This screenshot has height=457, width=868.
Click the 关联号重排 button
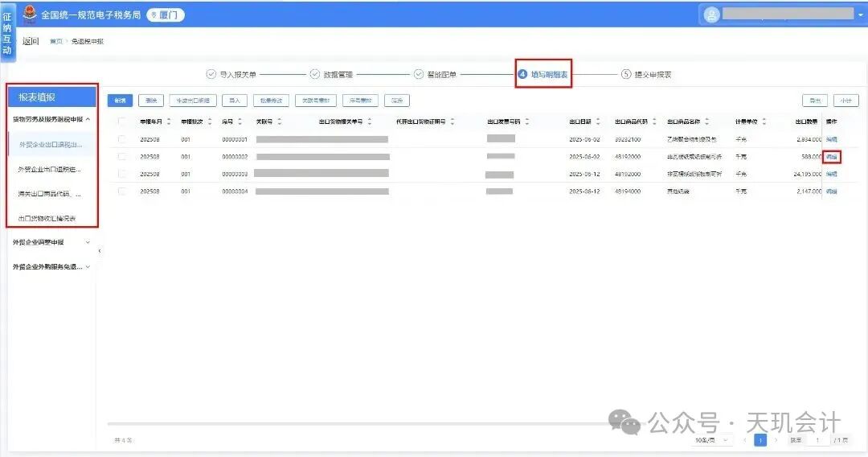(316, 101)
